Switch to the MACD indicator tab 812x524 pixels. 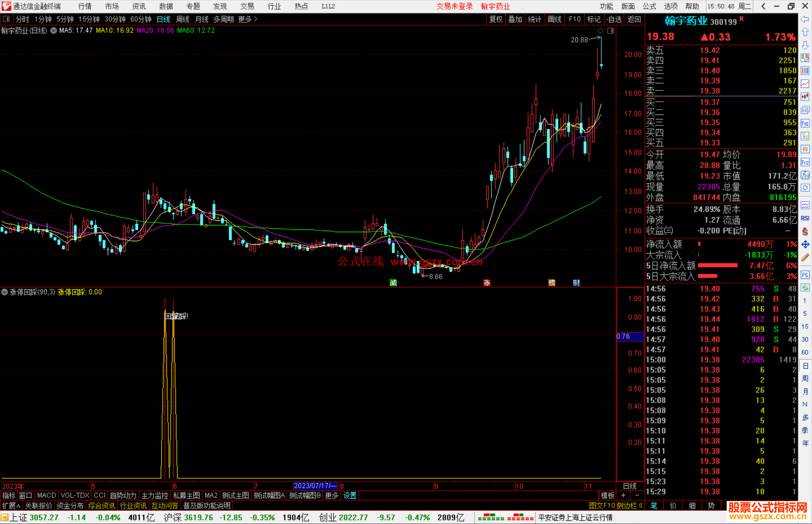46,495
